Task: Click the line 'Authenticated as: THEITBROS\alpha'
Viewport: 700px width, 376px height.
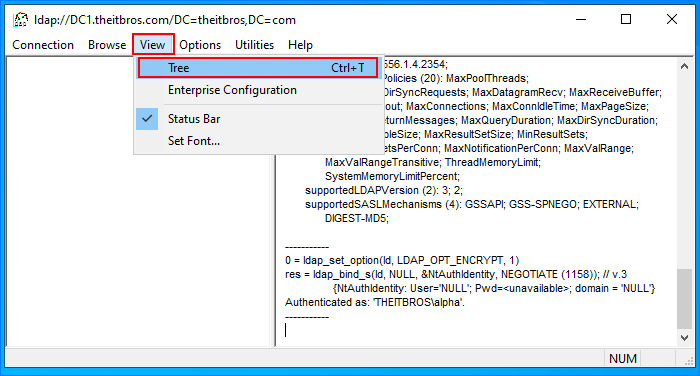Action: [375, 302]
